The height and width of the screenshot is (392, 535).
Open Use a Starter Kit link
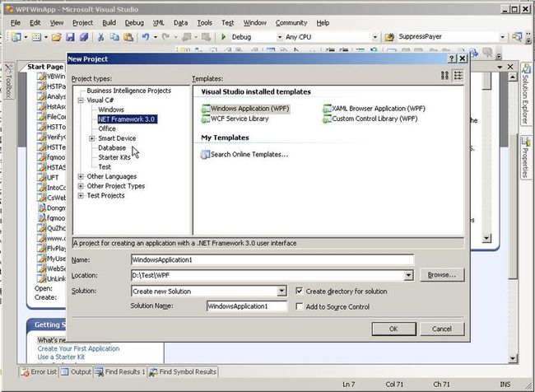[61, 357]
